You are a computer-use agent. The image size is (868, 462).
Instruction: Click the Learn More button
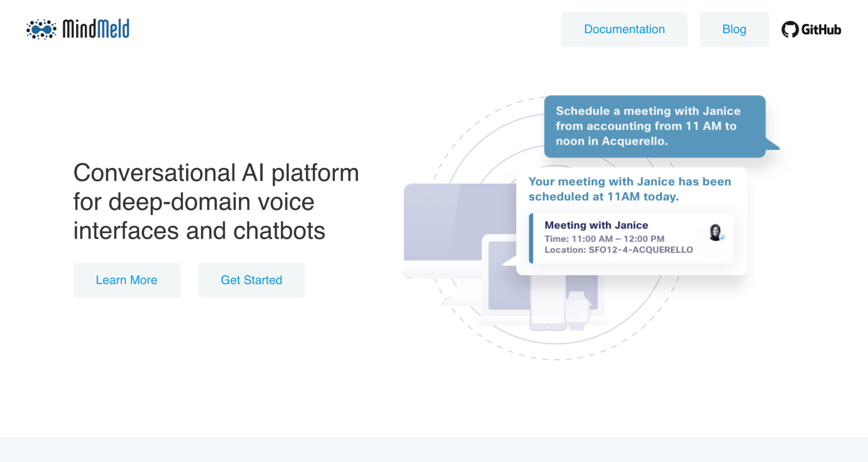coord(127,280)
